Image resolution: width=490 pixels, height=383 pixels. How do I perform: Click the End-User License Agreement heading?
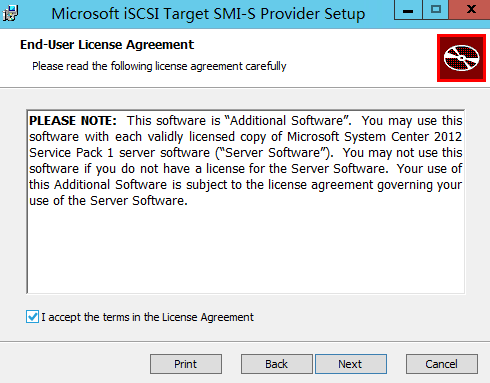point(107,45)
